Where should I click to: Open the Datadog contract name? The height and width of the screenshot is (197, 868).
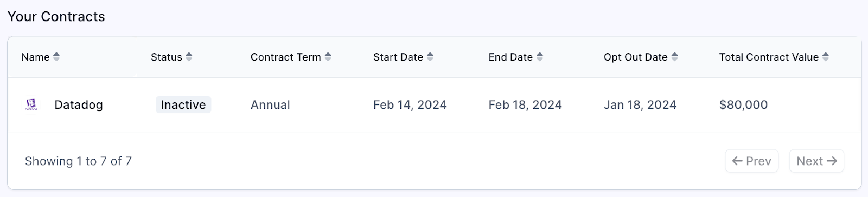tap(79, 105)
